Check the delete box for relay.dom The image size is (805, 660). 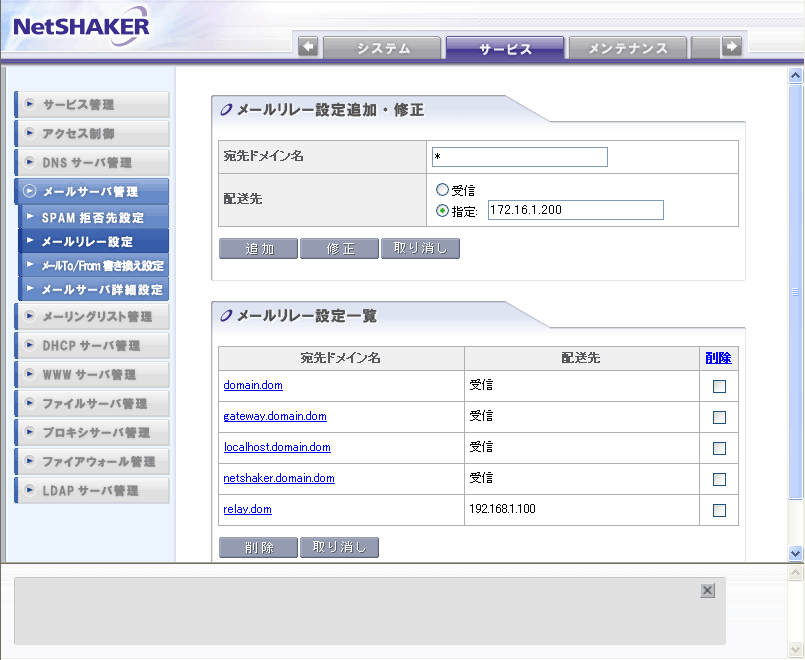pyautogui.click(x=719, y=510)
